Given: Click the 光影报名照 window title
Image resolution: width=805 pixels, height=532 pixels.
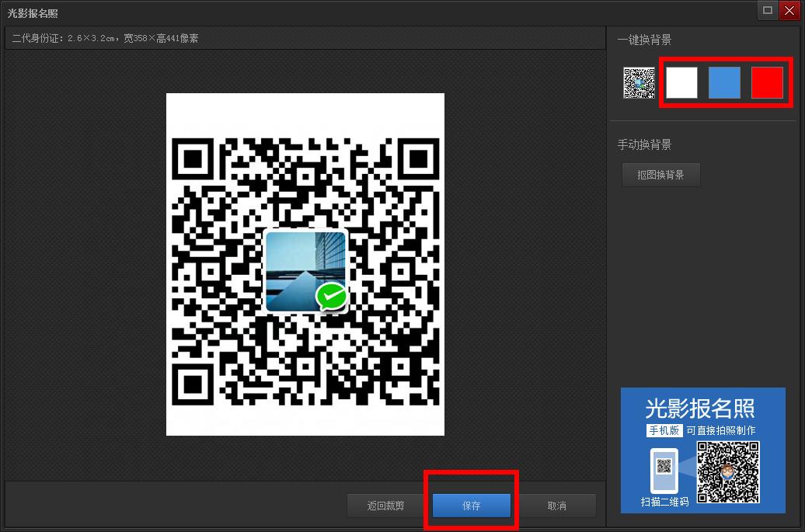Looking at the screenshot, I should [33, 13].
